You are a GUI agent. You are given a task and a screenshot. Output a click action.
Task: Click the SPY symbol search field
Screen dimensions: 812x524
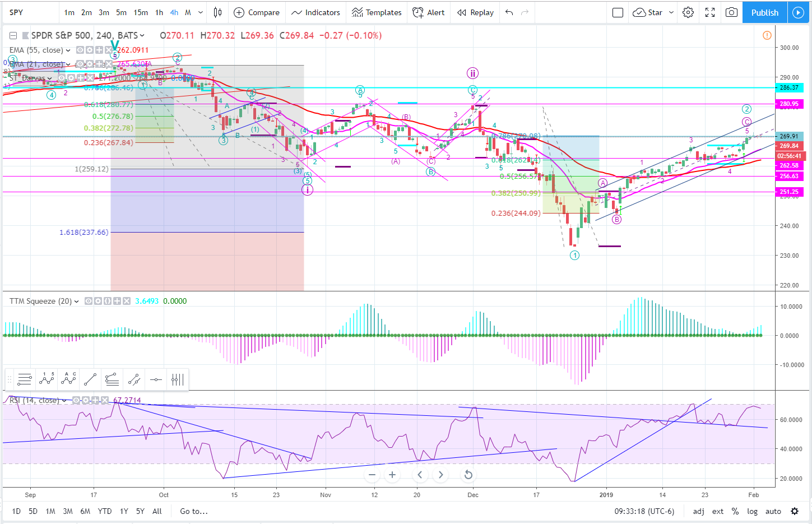pos(31,12)
